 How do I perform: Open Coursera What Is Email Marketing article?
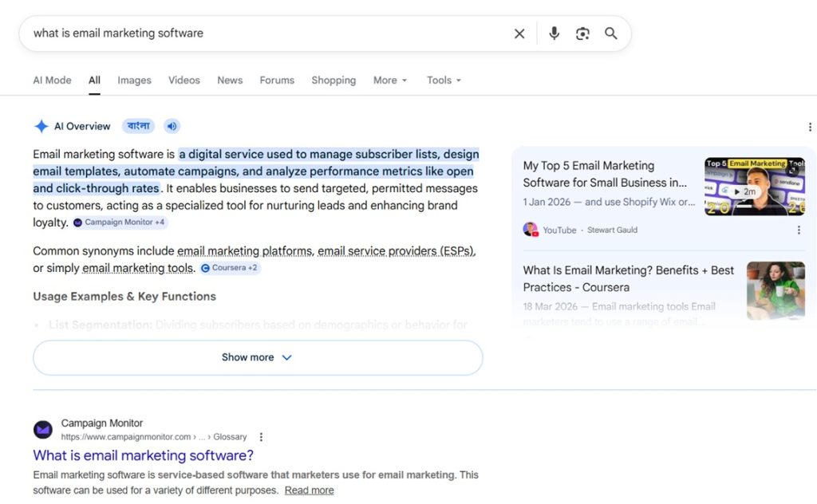point(629,278)
